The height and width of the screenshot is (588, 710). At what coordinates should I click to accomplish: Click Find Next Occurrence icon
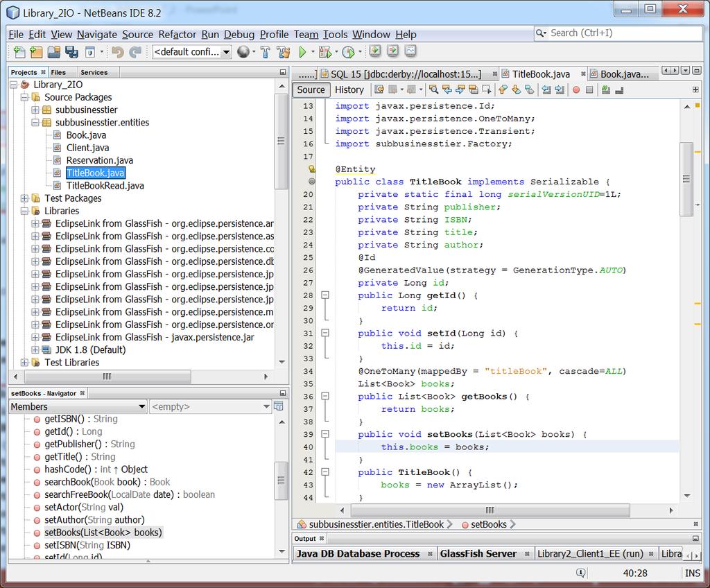pos(460,89)
